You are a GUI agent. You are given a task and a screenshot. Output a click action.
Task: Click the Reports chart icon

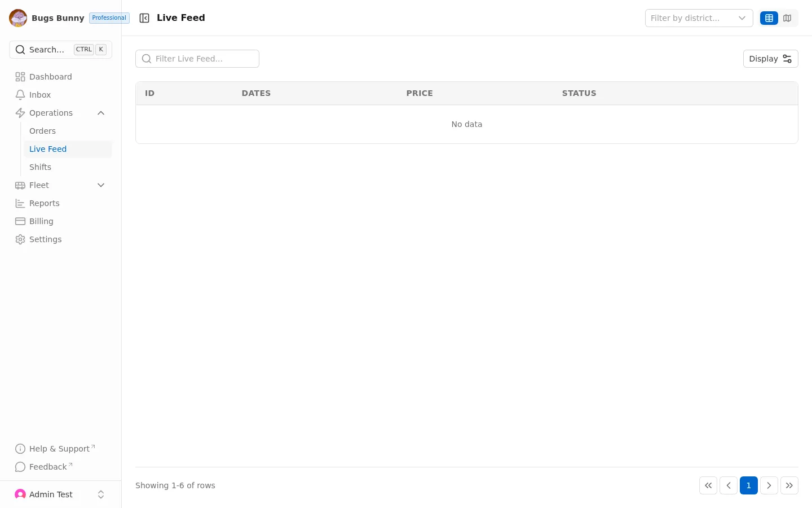tap(20, 203)
